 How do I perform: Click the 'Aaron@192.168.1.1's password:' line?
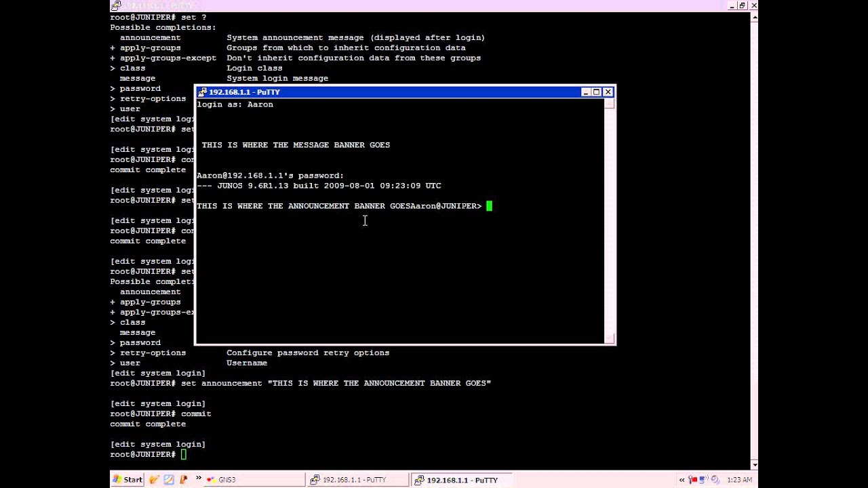pos(270,176)
